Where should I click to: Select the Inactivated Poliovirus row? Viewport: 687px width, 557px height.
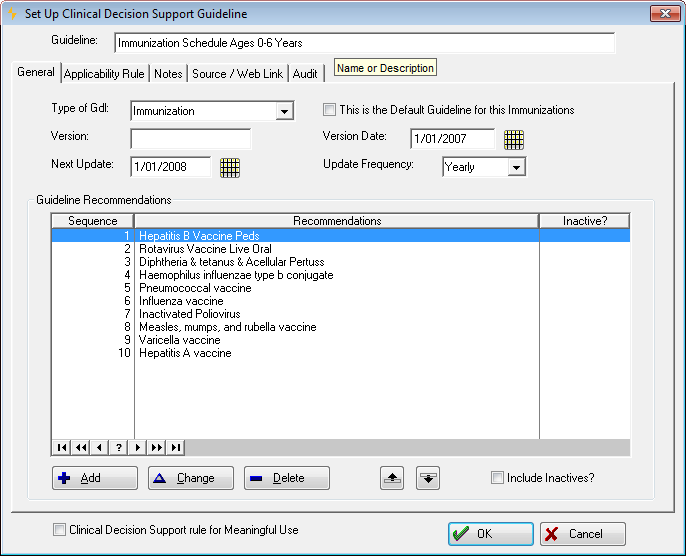[340, 314]
